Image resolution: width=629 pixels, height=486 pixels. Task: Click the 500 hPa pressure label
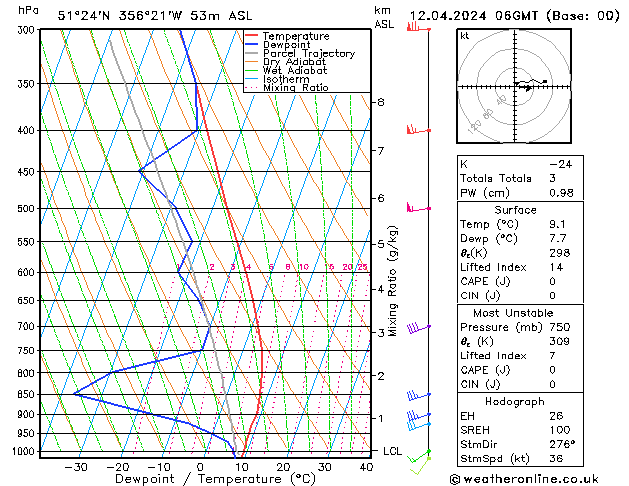pyautogui.click(x=28, y=209)
